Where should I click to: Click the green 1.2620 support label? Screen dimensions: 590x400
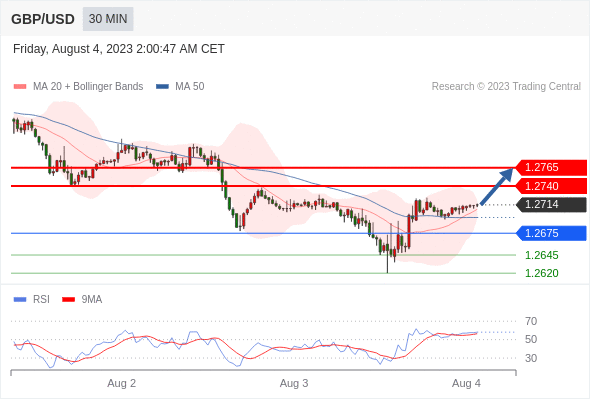542,273
